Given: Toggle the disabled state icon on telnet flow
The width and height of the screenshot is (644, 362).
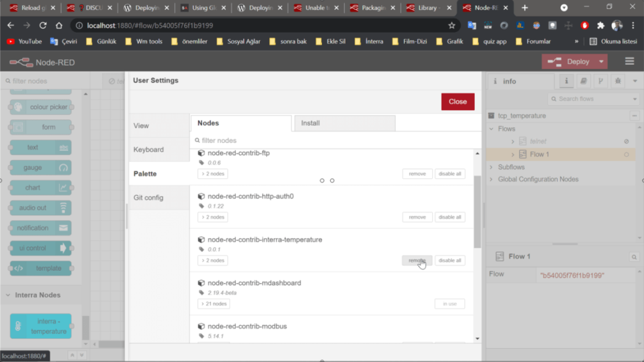Looking at the screenshot, I should coord(626,142).
